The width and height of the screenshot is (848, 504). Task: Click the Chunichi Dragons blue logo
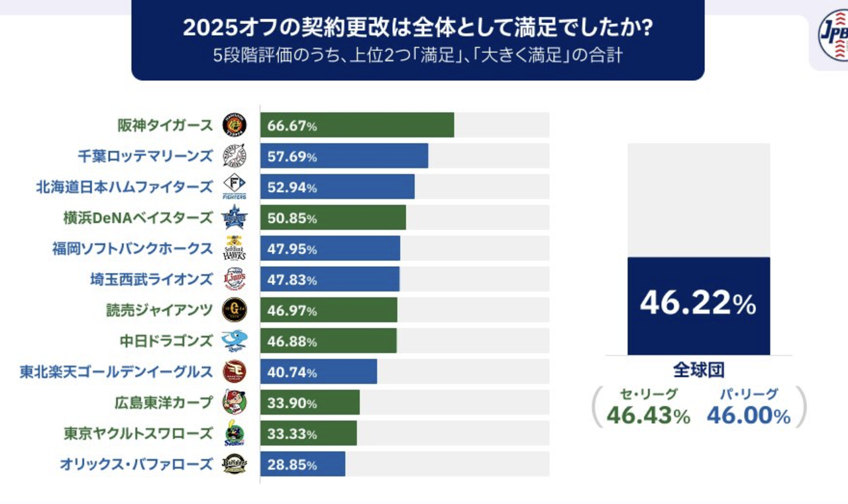pos(234,340)
